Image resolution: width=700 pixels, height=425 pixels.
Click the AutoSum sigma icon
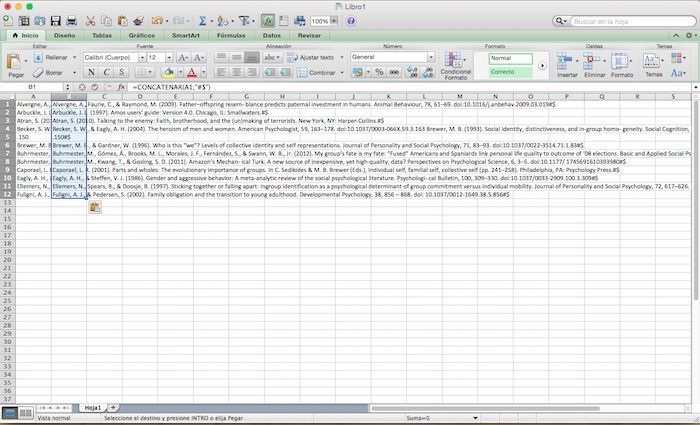(x=202, y=21)
